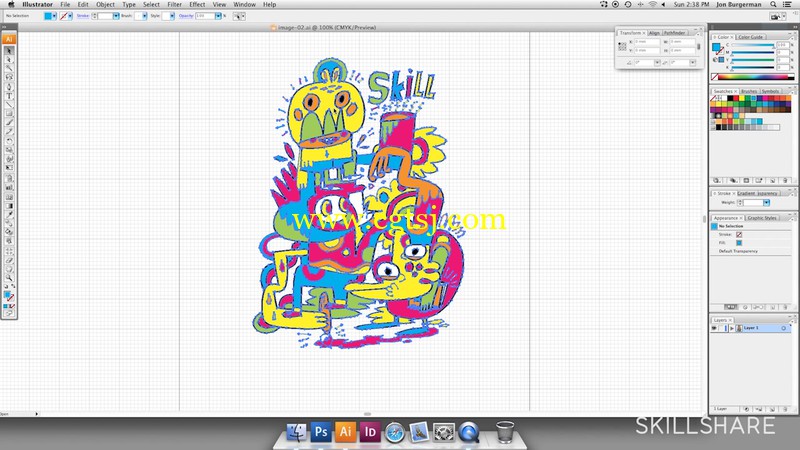Open rotate angle dropdown in Transform panel
800x450 pixels.
(657, 63)
